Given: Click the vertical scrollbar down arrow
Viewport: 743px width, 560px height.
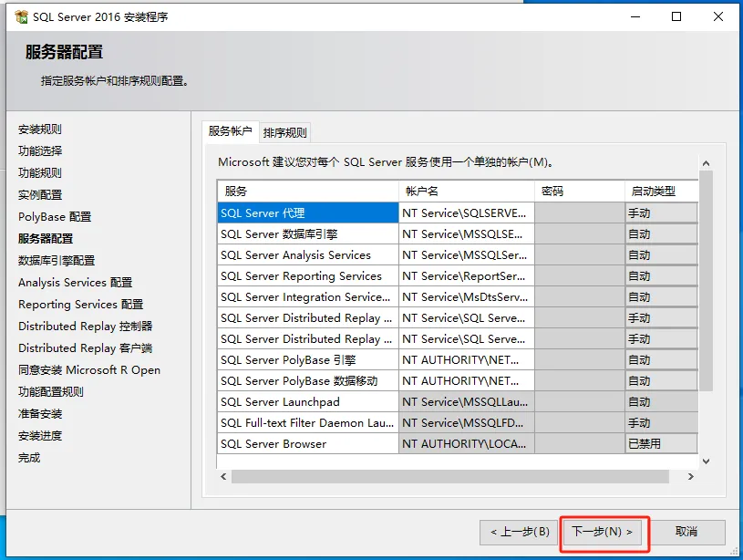Looking at the screenshot, I should pos(706,461).
